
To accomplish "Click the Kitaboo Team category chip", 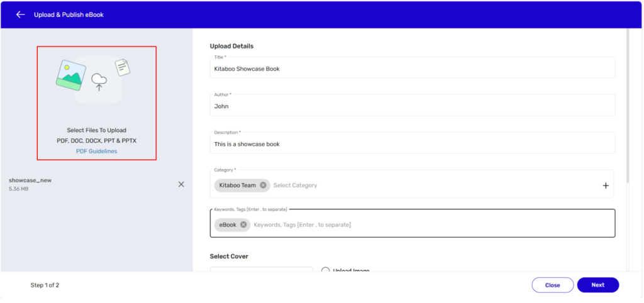I will 242,185.
